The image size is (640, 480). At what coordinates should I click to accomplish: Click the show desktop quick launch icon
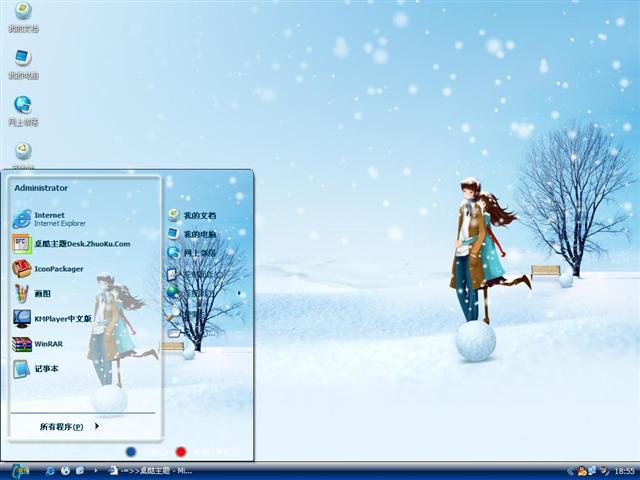[x=80, y=471]
